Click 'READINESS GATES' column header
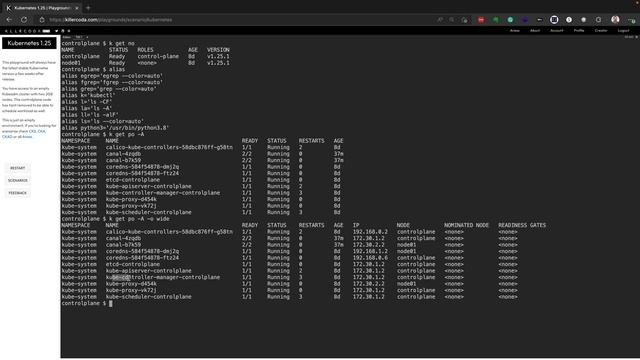640x360 pixels. pyautogui.click(x=522, y=225)
